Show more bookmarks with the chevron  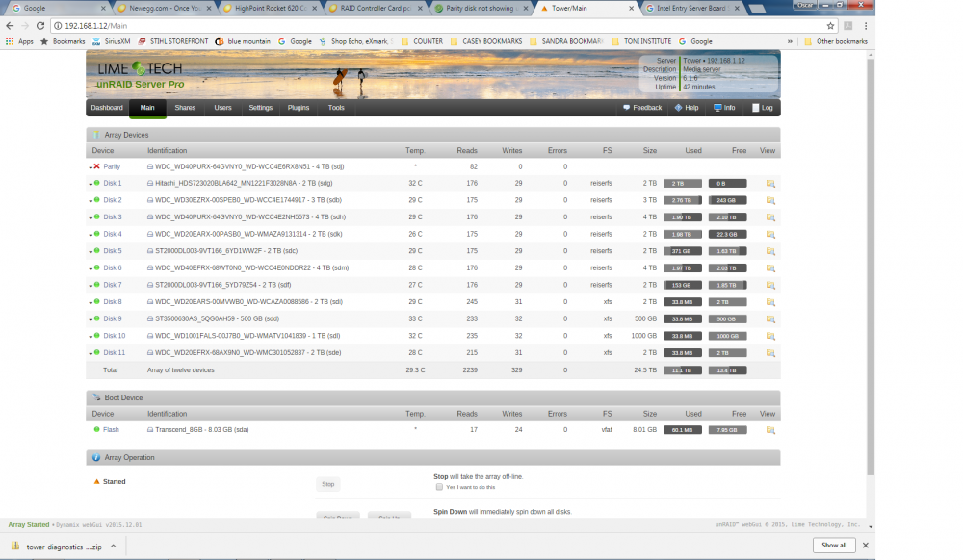pyautogui.click(x=790, y=41)
